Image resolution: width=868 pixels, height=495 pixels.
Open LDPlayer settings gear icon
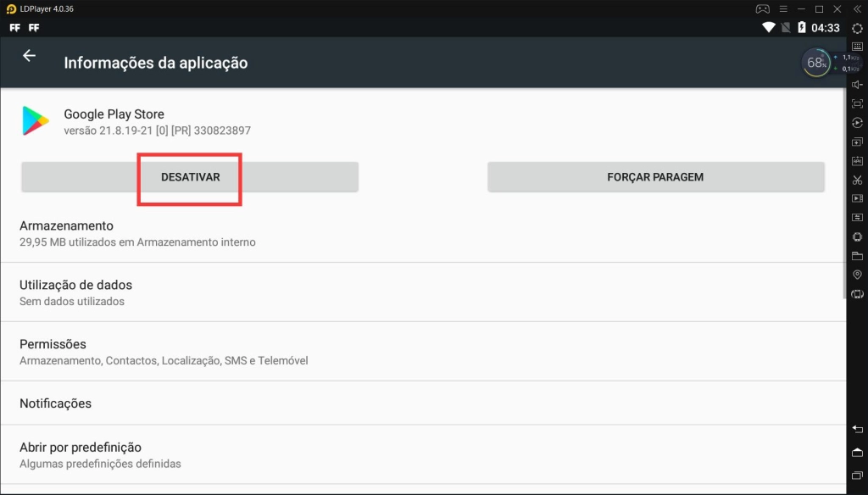(857, 28)
